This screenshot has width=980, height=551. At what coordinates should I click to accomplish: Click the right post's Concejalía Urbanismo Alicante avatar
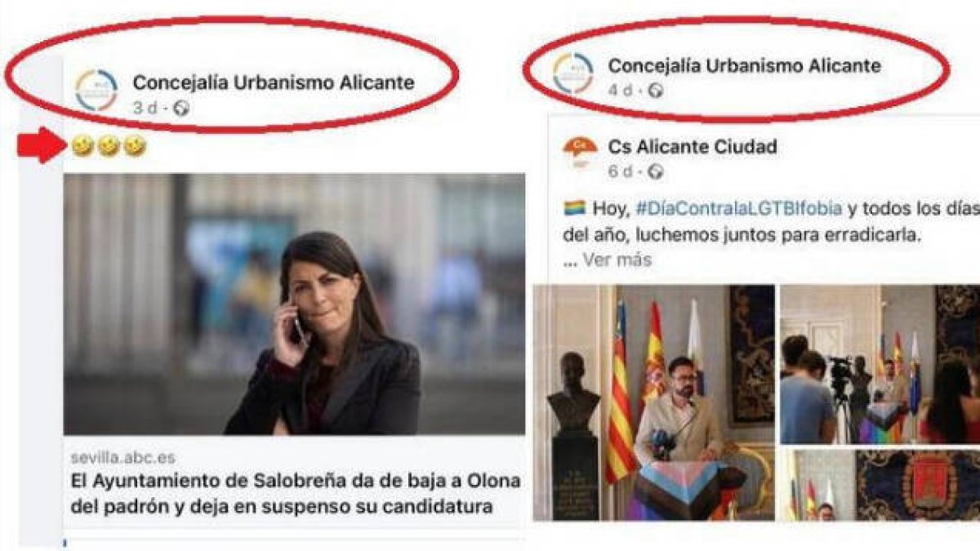pyautogui.click(x=572, y=73)
